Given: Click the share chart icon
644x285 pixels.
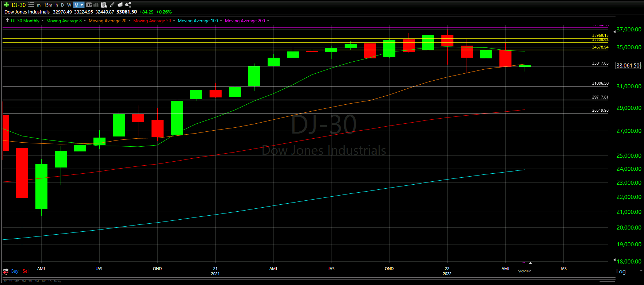Looking at the screenshot, I should (128, 5).
